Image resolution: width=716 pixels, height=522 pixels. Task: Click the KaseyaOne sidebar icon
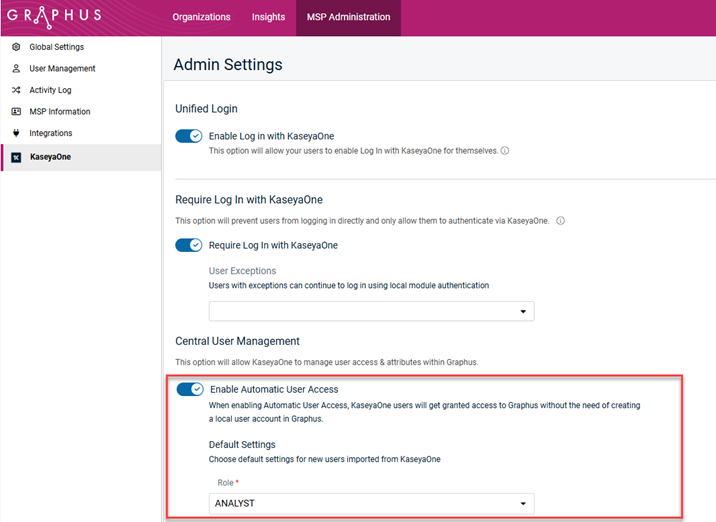(16, 158)
